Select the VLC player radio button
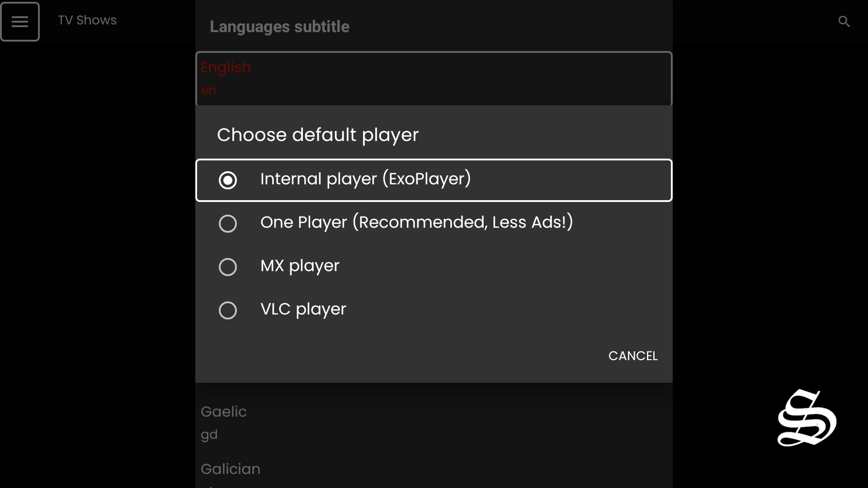Image resolution: width=868 pixels, height=488 pixels. (x=227, y=310)
